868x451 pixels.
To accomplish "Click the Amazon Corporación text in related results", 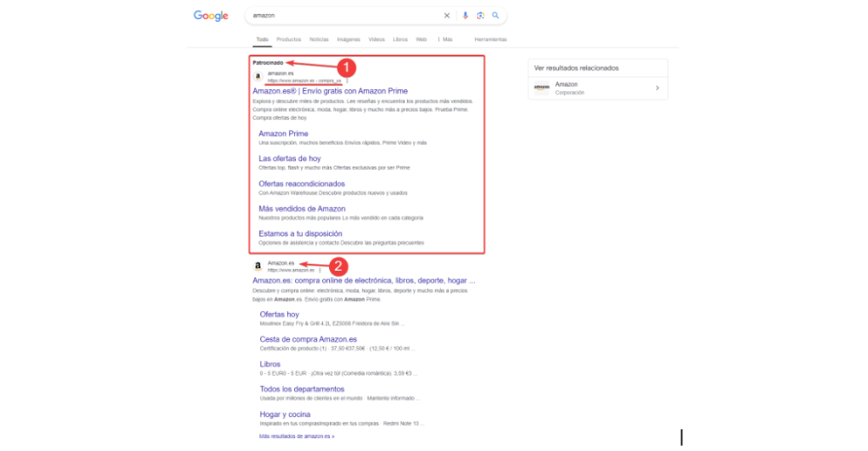I will pyautogui.click(x=569, y=88).
